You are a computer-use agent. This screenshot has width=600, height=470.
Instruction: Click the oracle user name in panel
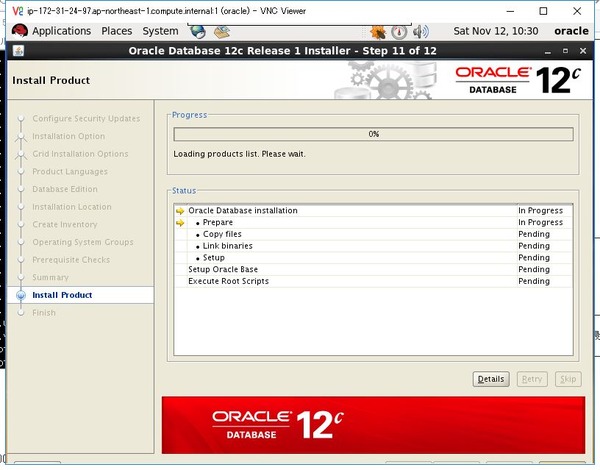[x=571, y=31]
